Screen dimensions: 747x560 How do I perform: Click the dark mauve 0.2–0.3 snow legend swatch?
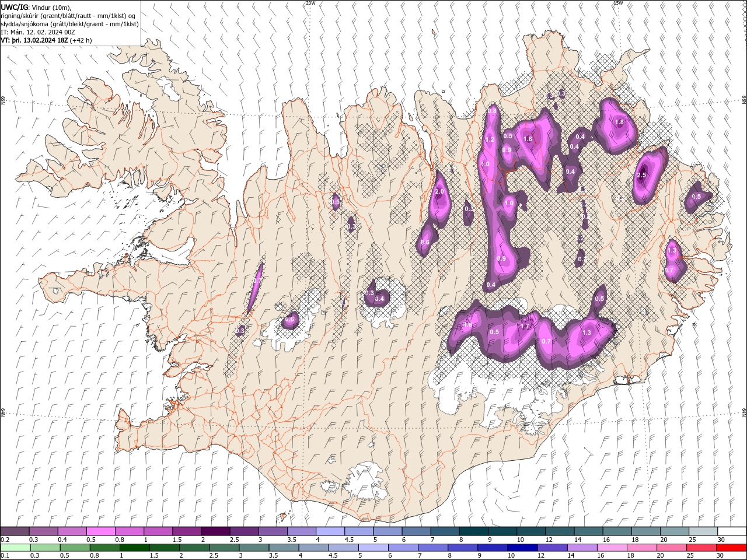click(15, 531)
